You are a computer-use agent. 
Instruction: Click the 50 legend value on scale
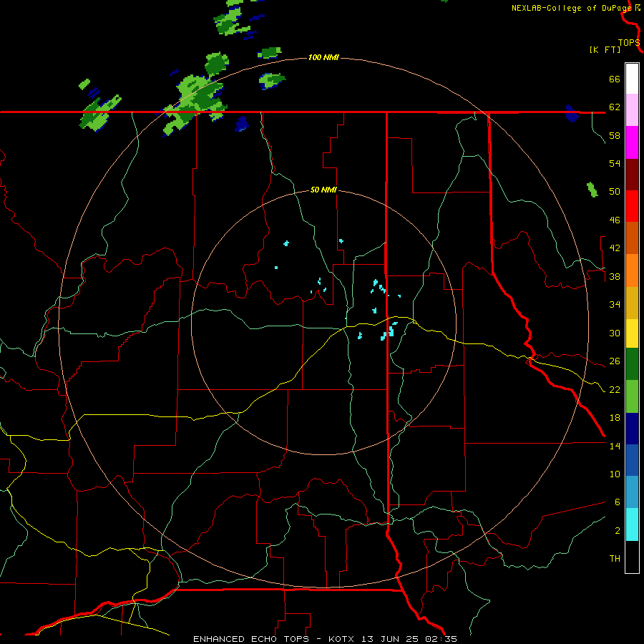[x=615, y=192]
